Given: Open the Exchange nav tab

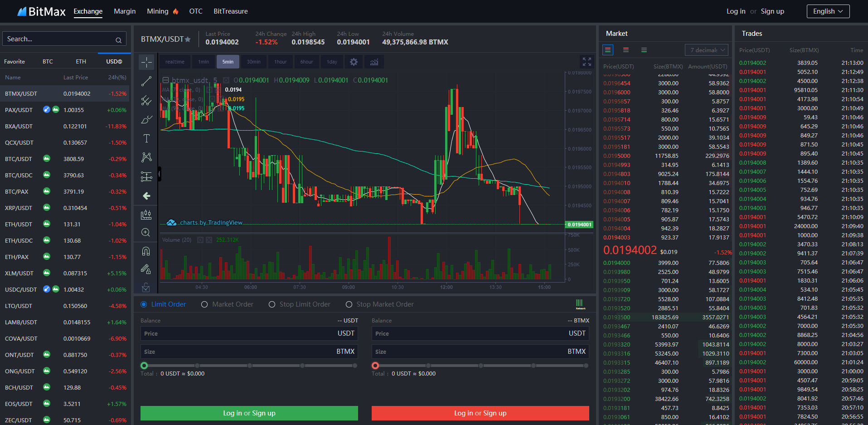Looking at the screenshot, I should pos(88,11).
